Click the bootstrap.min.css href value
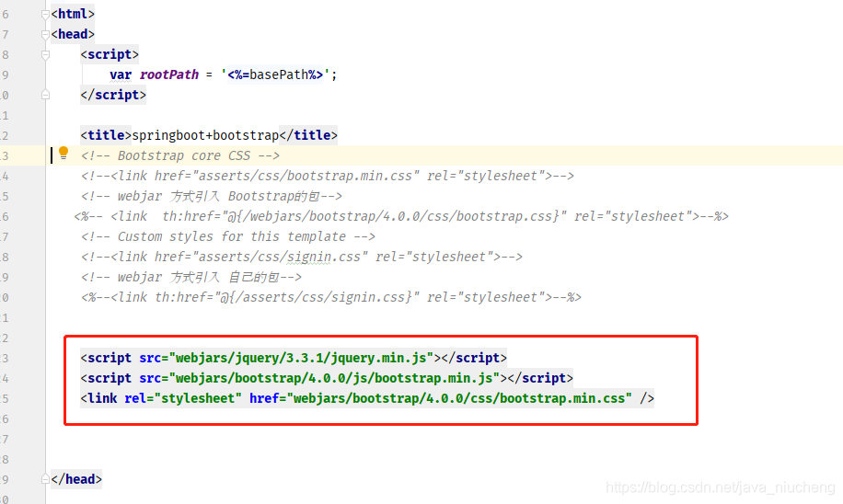Image resolution: width=843 pixels, height=504 pixels. coord(459,398)
